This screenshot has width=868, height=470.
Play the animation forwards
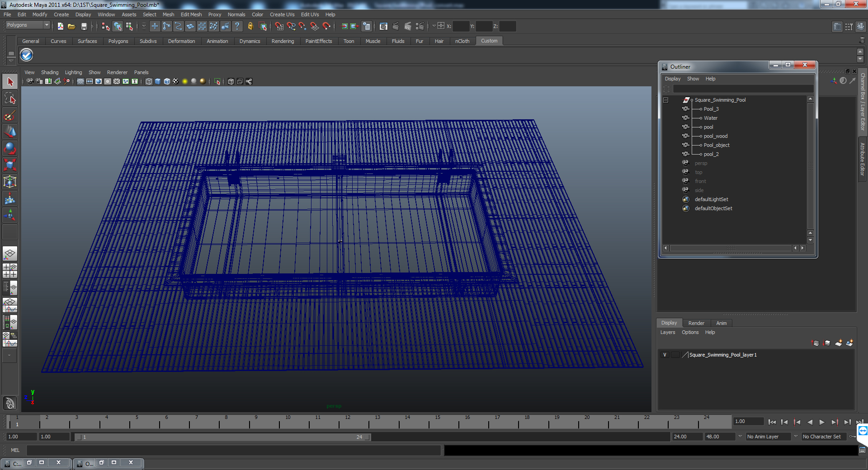[822, 422]
